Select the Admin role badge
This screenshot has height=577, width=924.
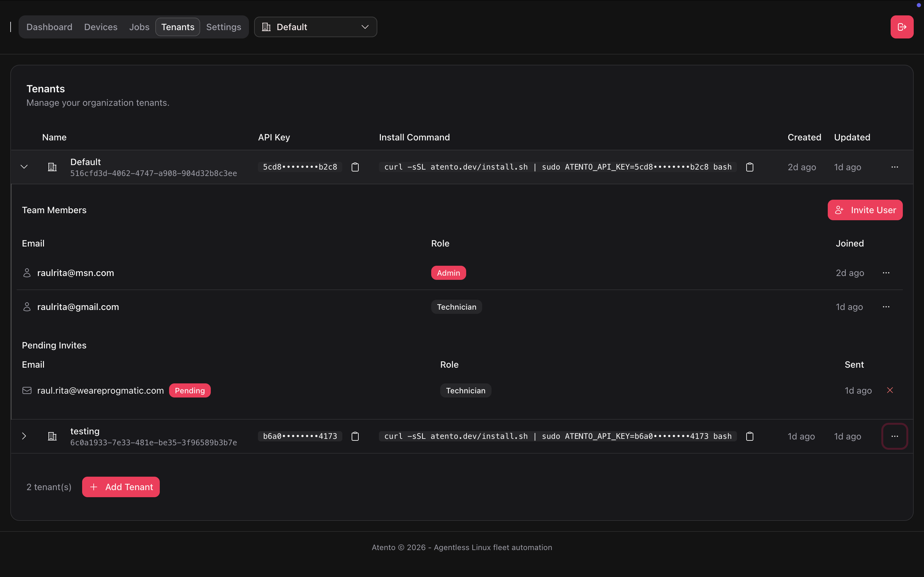(448, 272)
